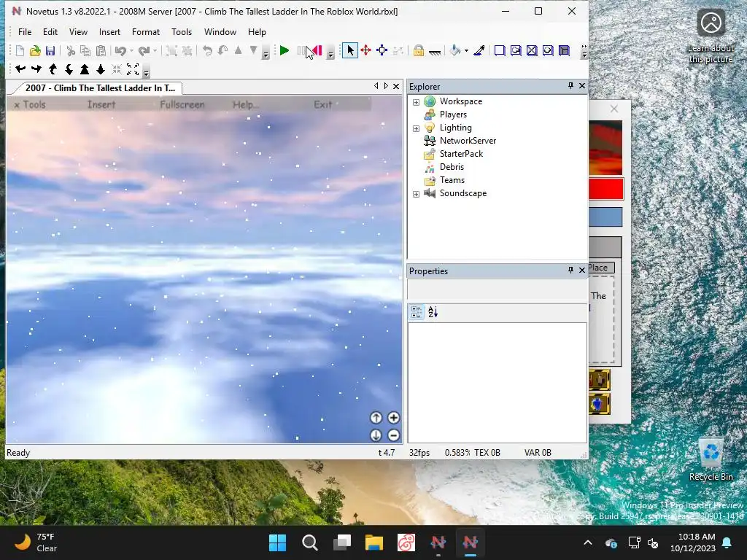Click the camera pan right arrow
This screenshot has width=747, height=560.
(36, 69)
